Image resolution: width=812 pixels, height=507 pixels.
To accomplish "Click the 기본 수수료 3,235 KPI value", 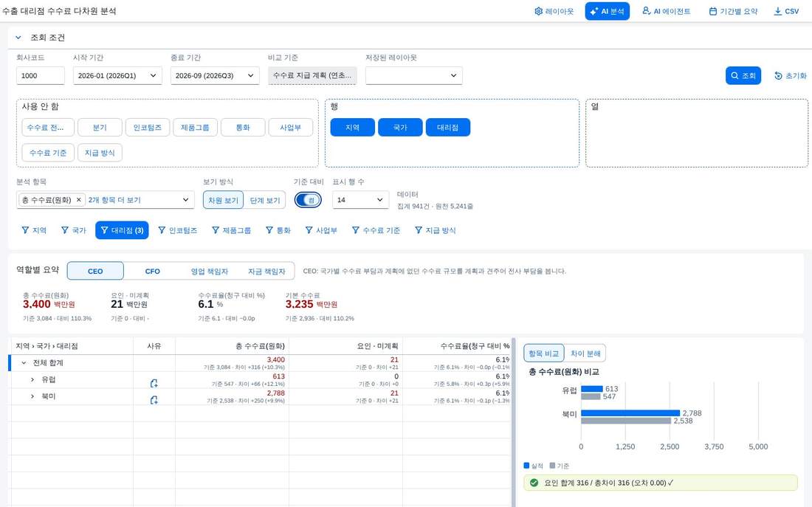I will coord(299,305).
